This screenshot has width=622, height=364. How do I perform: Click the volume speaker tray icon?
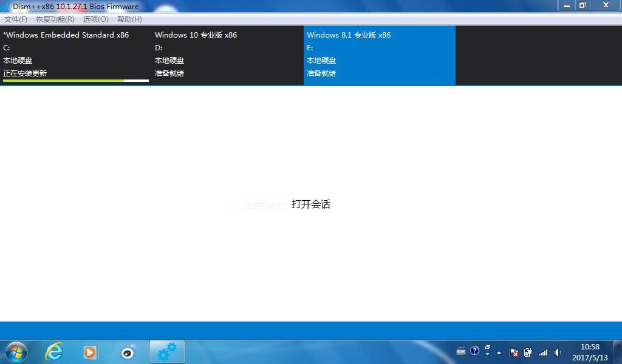click(558, 352)
